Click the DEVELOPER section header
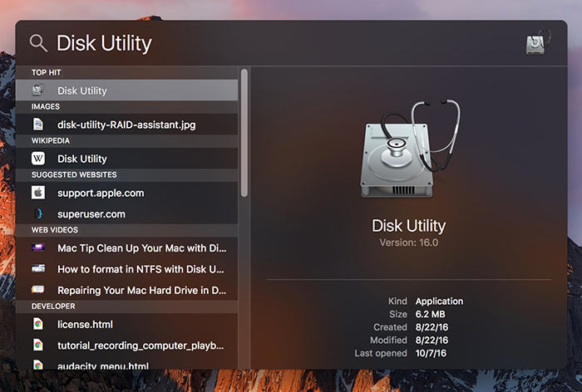This screenshot has height=392, width=582. 53,306
